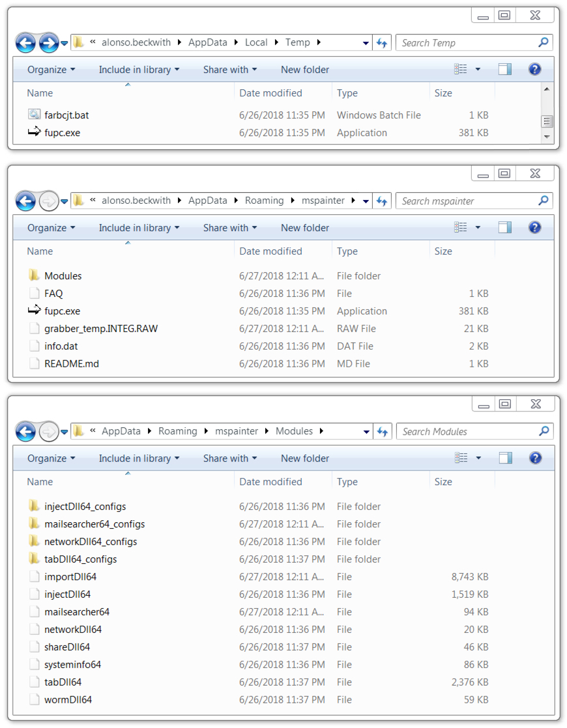Open Include in library in Temp window
The width and height of the screenshot is (567, 728).
(139, 70)
